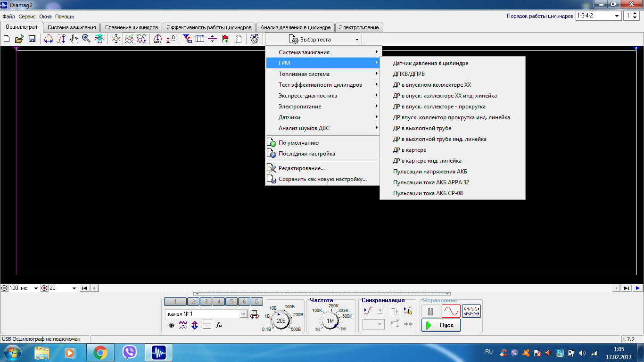This screenshot has height=362, width=644.
Task: Adjust the 20В voltage range knob
Action: (x=281, y=321)
